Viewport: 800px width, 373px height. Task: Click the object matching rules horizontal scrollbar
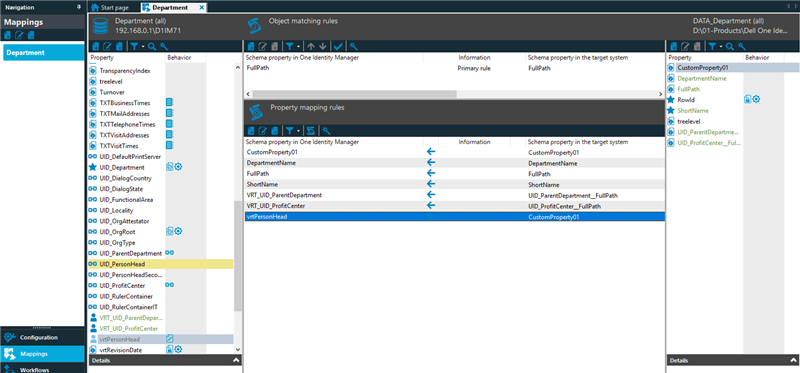tap(354, 94)
